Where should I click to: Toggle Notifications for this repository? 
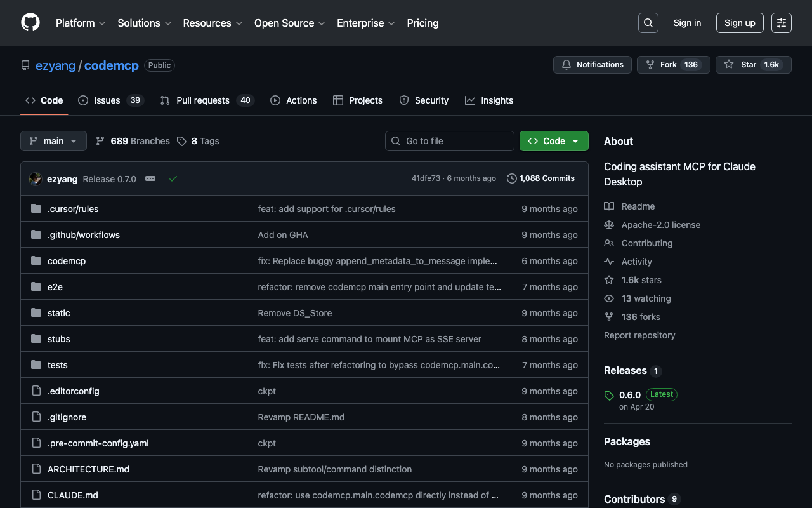coord(593,65)
